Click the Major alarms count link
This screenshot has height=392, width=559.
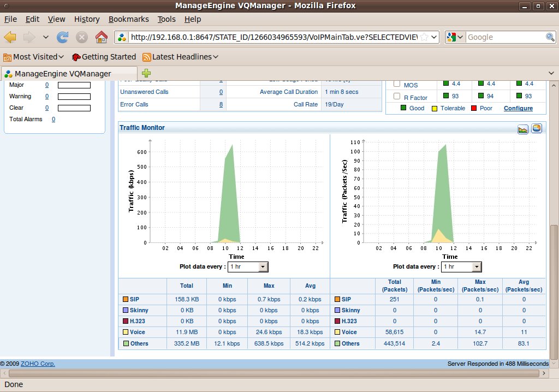pyautogui.click(x=47, y=85)
